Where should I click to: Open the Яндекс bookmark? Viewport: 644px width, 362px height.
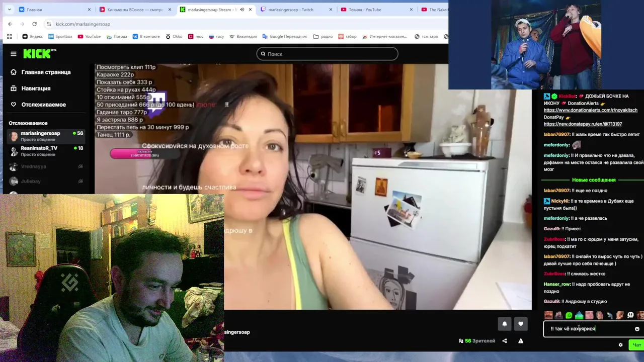pyautogui.click(x=32, y=36)
